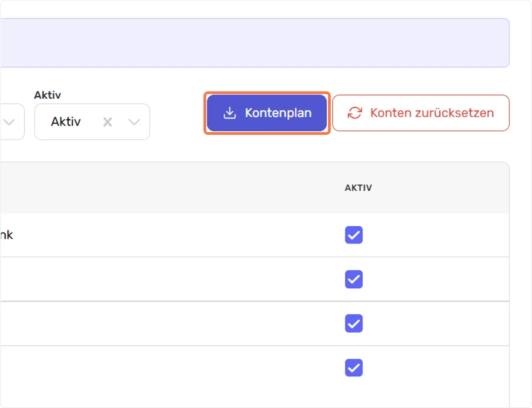Disable the Aktiv checkbox in the third row

354,324
